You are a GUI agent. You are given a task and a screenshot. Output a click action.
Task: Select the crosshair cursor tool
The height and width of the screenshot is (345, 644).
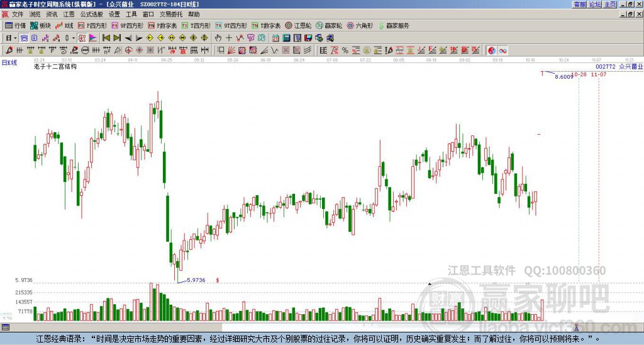coord(229,38)
